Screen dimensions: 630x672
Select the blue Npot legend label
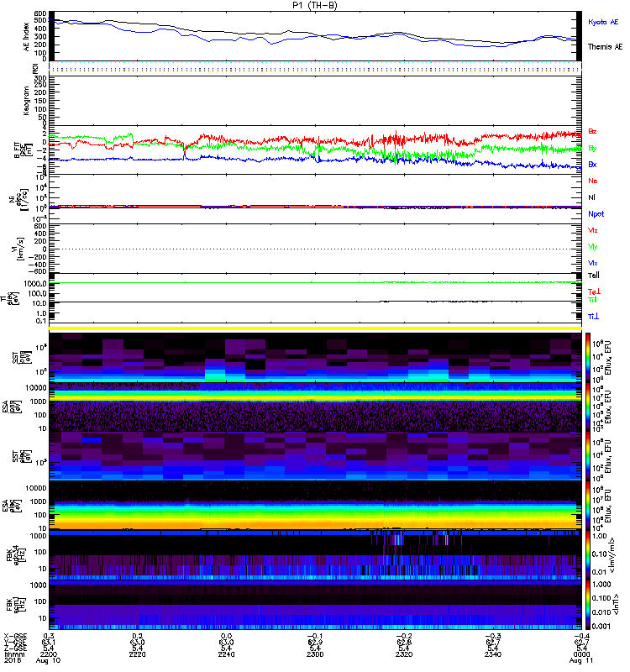point(596,214)
